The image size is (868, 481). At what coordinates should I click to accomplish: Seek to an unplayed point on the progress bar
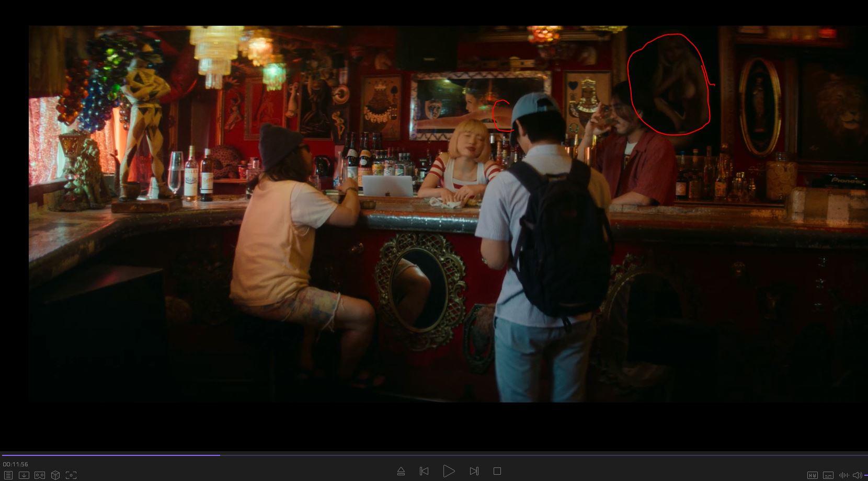523,455
